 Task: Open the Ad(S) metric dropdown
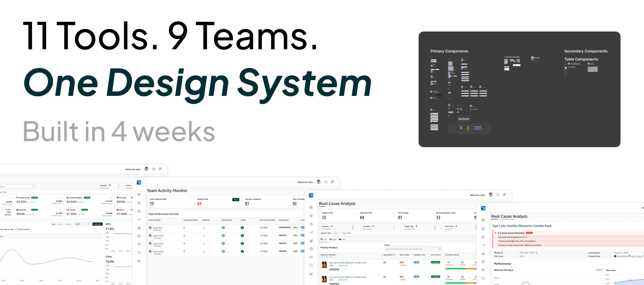(83, 224)
